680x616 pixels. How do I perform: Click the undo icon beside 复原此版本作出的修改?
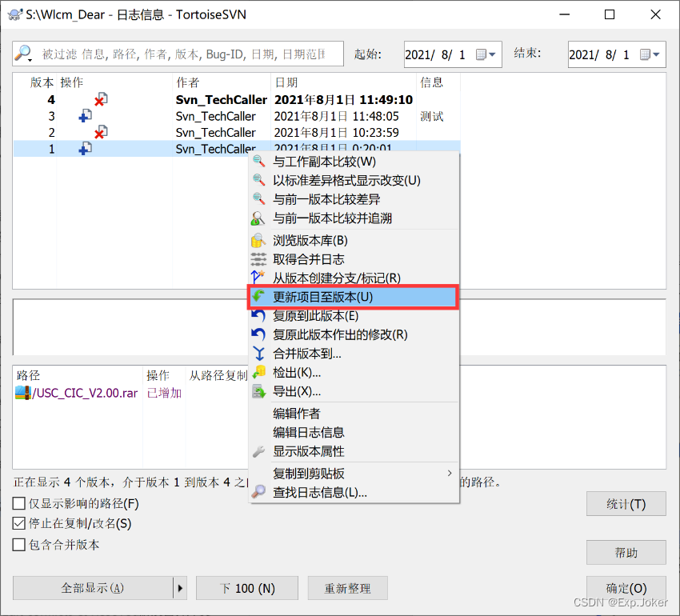(258, 334)
